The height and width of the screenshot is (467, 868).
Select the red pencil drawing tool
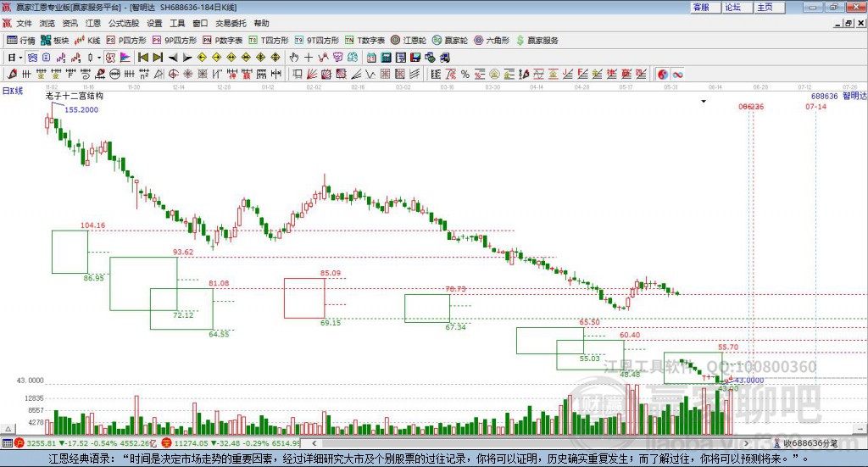tap(12, 74)
